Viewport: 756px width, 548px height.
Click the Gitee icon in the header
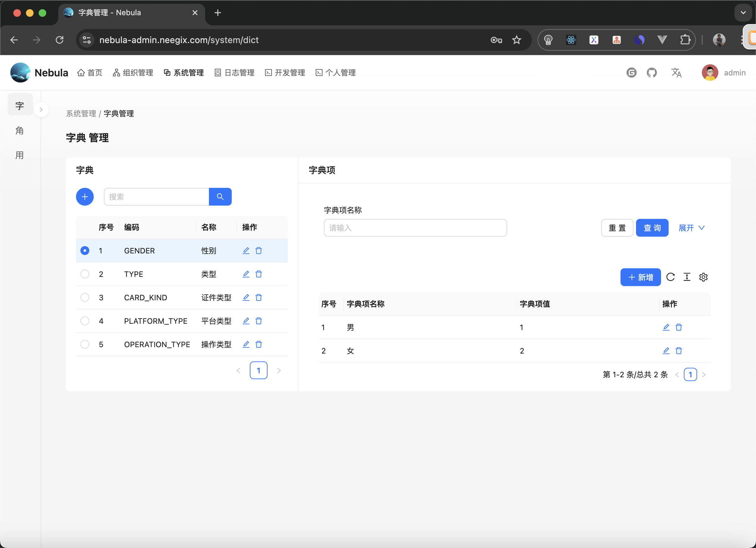pyautogui.click(x=631, y=72)
